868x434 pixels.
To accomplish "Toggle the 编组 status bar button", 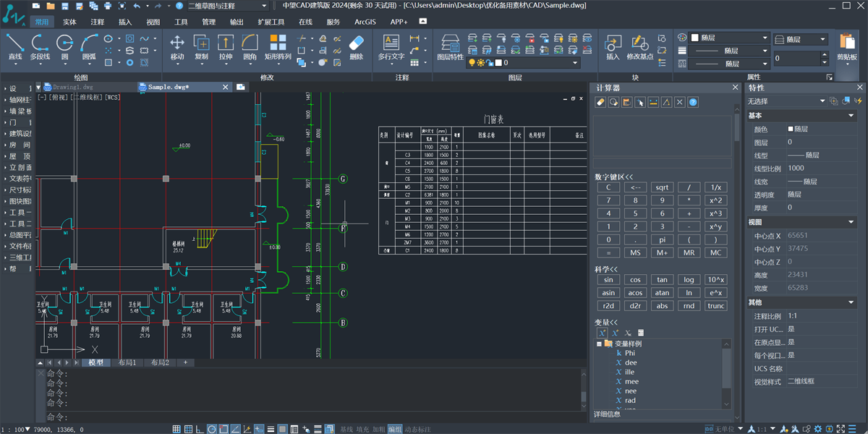I will point(394,429).
